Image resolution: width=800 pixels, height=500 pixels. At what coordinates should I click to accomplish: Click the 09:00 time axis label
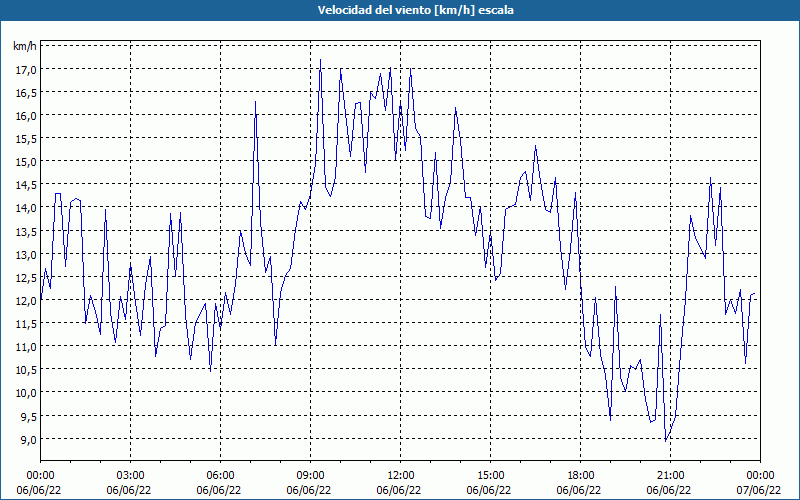point(311,476)
